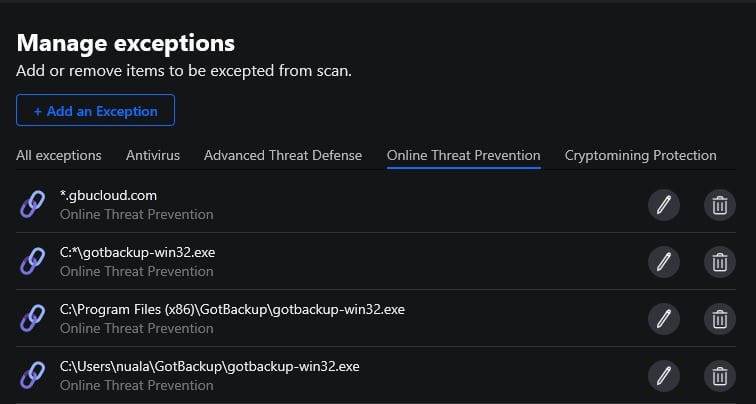Show Advanced Threat Defense exceptions tab
Image resolution: width=756 pixels, height=404 pixels.
coord(283,156)
